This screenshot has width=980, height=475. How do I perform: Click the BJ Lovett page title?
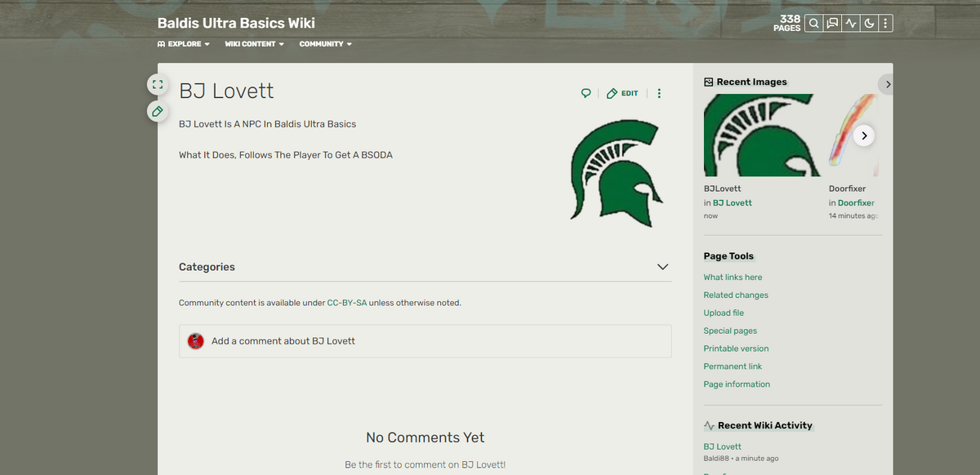(x=226, y=91)
